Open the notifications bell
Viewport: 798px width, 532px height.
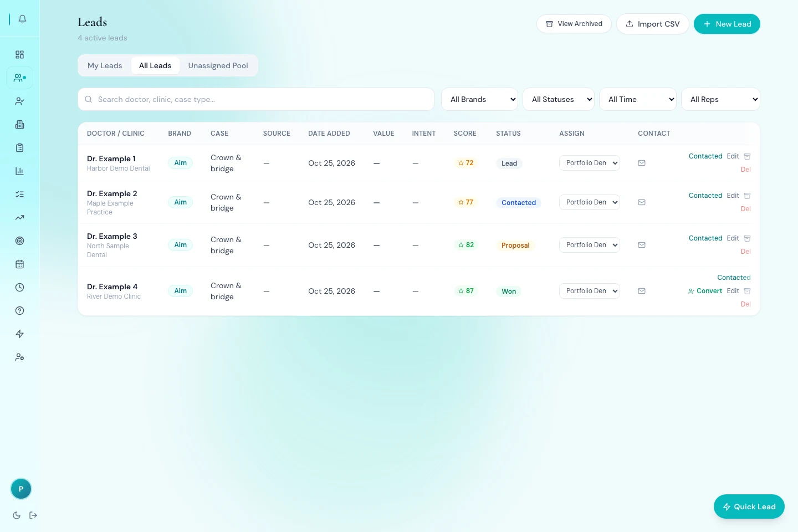22,19
